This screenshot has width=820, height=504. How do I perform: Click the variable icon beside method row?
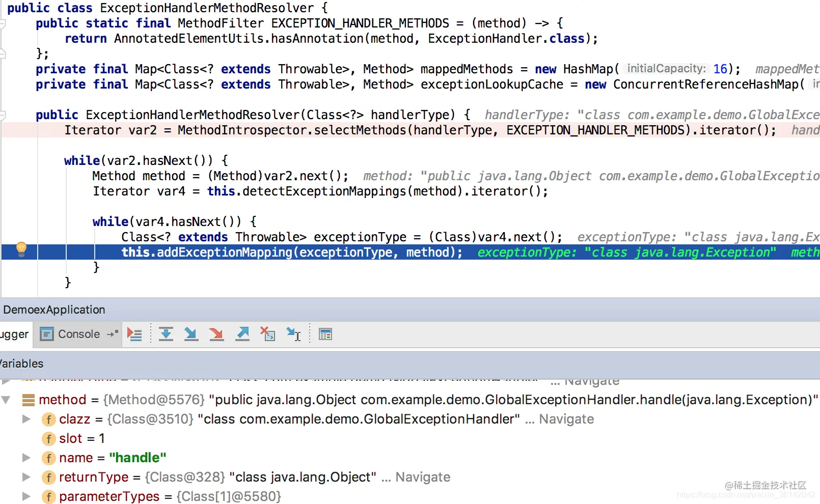click(x=29, y=400)
